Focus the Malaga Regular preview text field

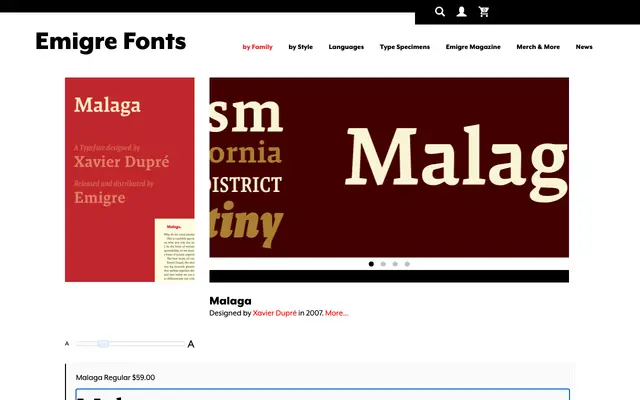click(x=322, y=394)
